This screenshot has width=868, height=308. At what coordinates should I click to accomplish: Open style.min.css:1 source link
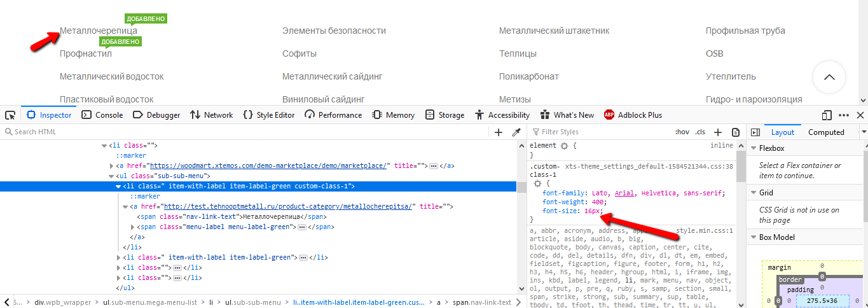click(705, 231)
